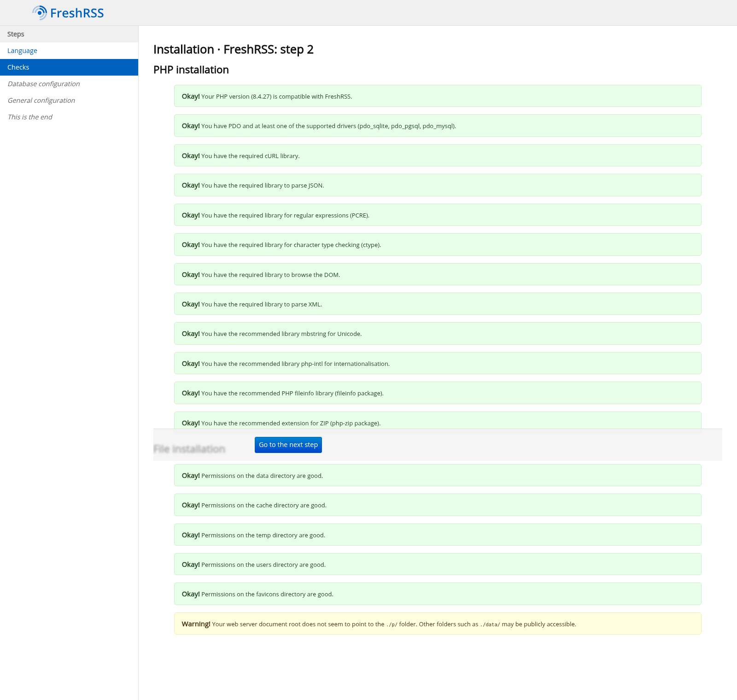Click the FreshRSS logo icon
Screen dimensions: 737x700
click(40, 13)
